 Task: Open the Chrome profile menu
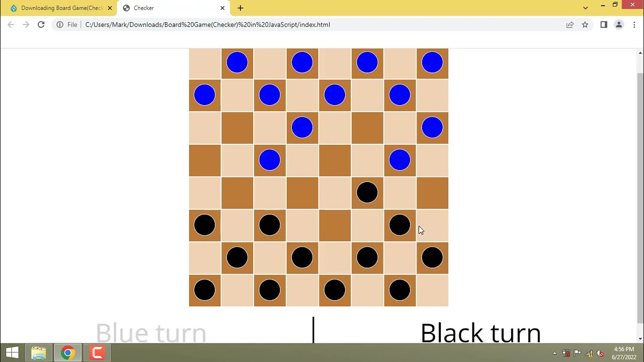click(619, 25)
